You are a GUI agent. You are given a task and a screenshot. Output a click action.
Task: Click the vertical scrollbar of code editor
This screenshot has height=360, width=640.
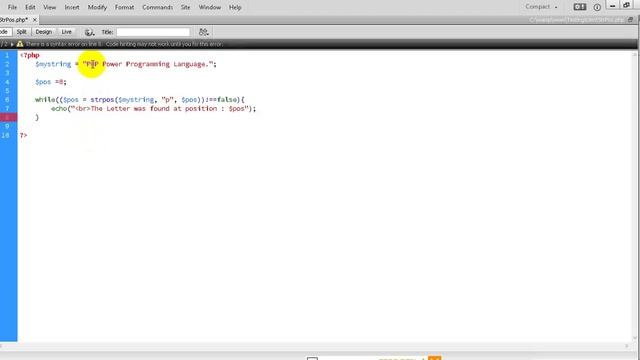pos(634,196)
